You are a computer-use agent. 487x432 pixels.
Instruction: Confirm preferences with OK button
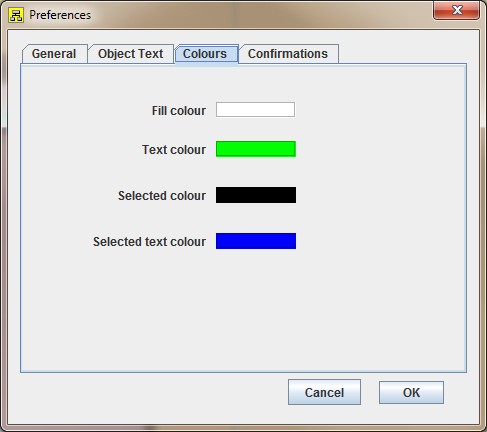click(411, 392)
